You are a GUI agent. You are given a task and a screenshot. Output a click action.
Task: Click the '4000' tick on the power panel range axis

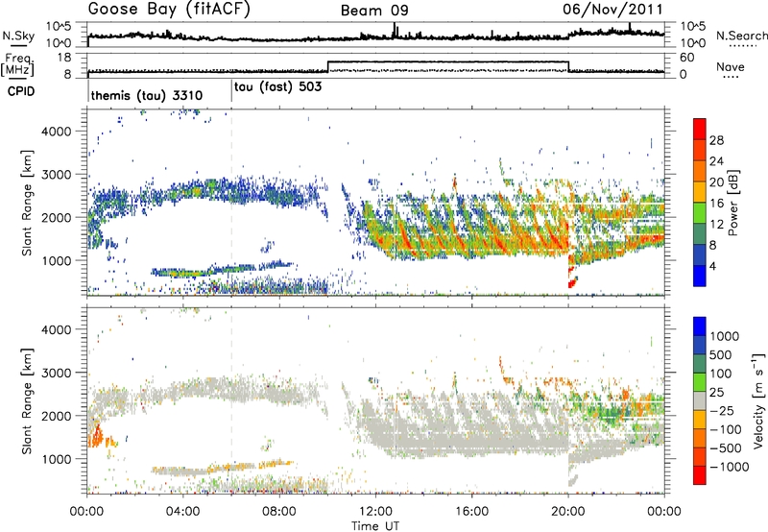coord(56,132)
